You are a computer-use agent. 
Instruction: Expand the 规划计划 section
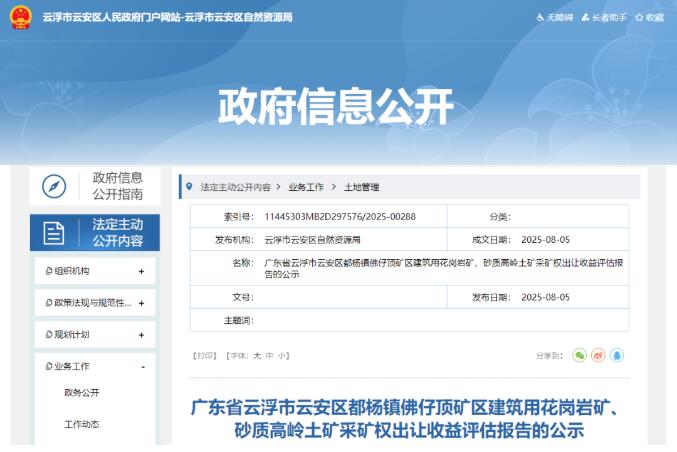[141, 335]
